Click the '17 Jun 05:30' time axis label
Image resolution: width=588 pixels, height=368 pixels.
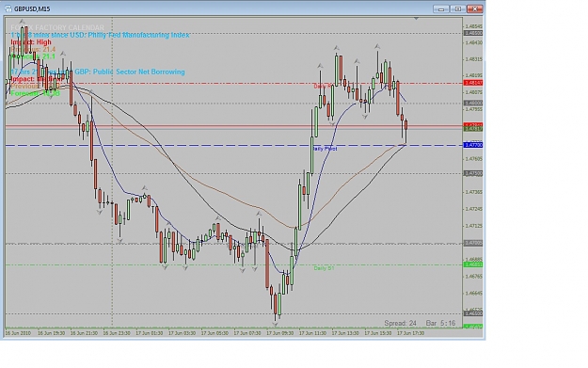[215, 333]
